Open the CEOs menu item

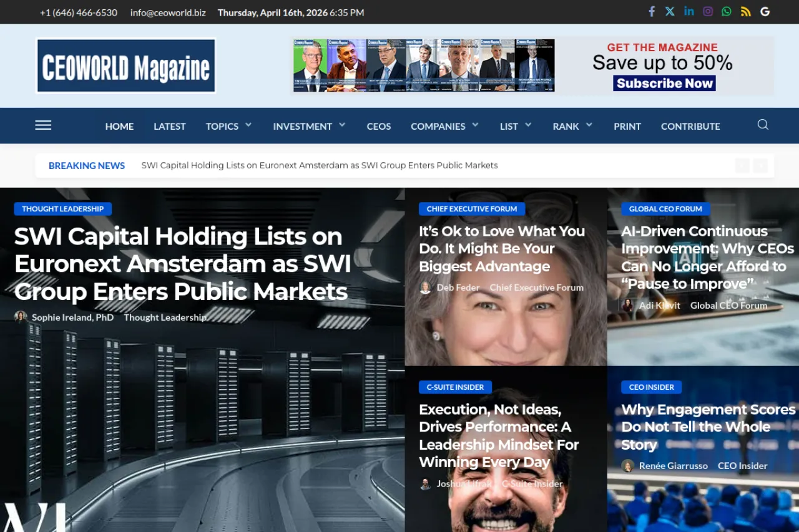pos(379,126)
